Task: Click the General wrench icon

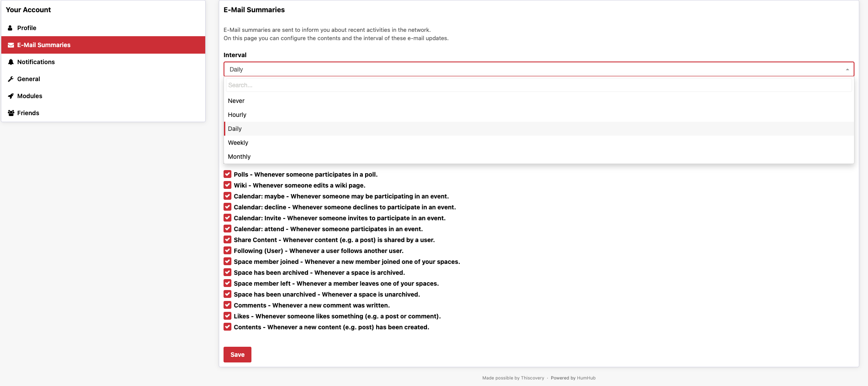Action: coord(11,79)
